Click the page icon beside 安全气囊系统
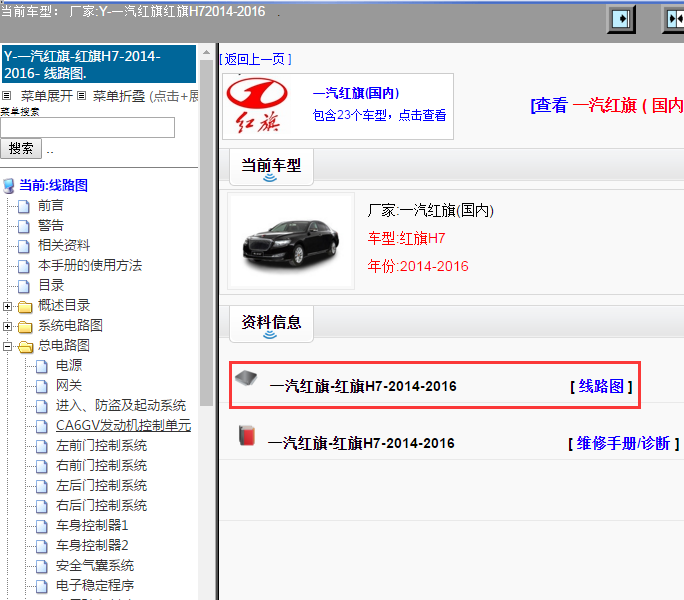This screenshot has height=600, width=684. (42, 567)
